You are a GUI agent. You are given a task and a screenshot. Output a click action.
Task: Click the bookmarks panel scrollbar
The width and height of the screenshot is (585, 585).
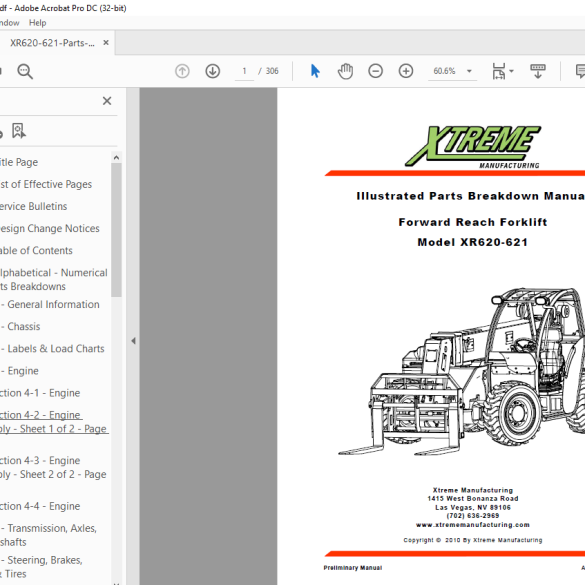click(116, 229)
